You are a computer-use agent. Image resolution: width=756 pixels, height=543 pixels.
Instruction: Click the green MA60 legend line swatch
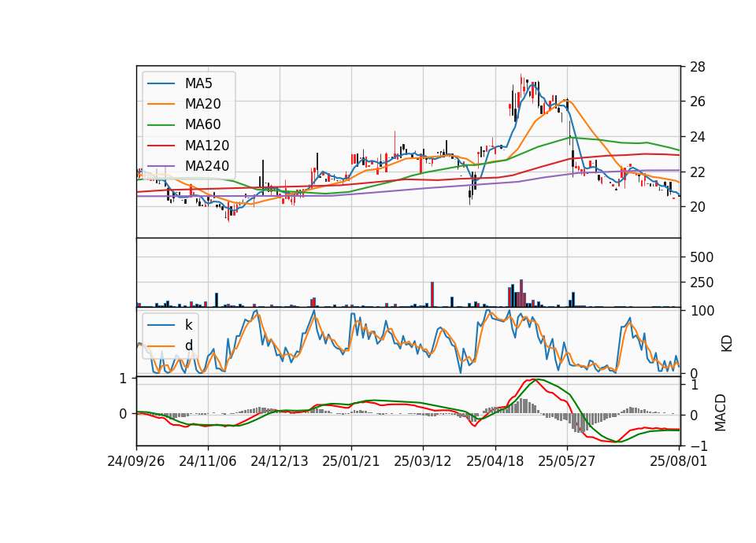pyautogui.click(x=161, y=125)
